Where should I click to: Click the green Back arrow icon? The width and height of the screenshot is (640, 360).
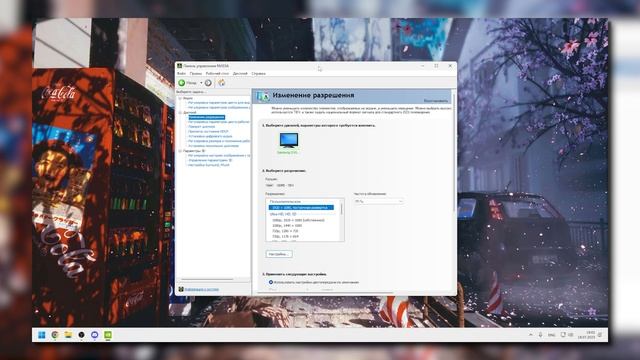click(x=182, y=83)
